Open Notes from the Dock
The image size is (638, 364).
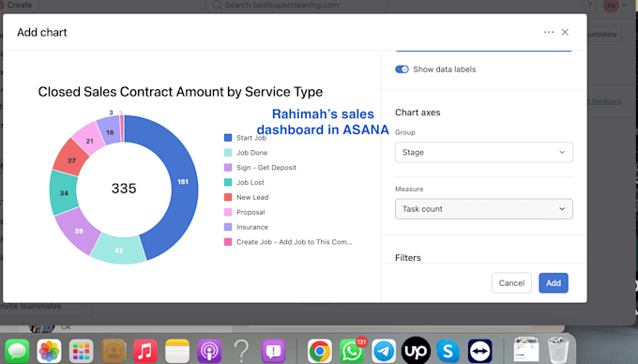pyautogui.click(x=177, y=351)
